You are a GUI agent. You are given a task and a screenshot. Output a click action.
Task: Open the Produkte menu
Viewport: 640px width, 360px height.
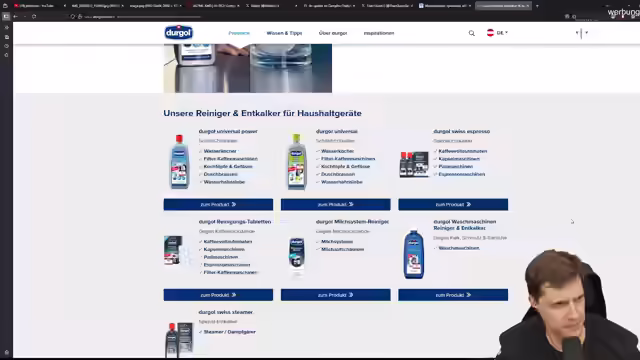tap(239, 33)
